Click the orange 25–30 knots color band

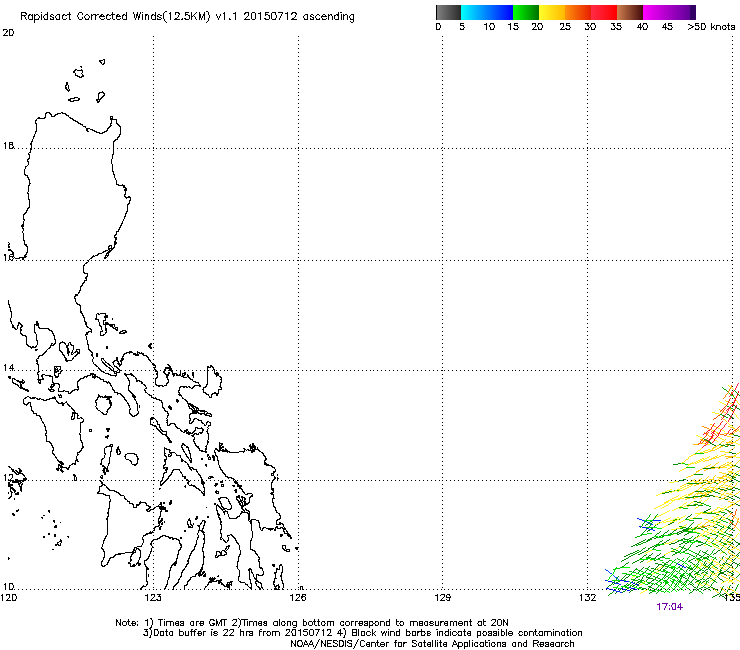(578, 12)
